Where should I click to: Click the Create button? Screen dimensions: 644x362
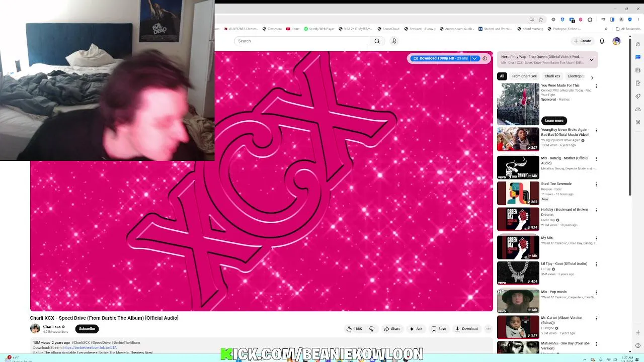pyautogui.click(x=582, y=41)
